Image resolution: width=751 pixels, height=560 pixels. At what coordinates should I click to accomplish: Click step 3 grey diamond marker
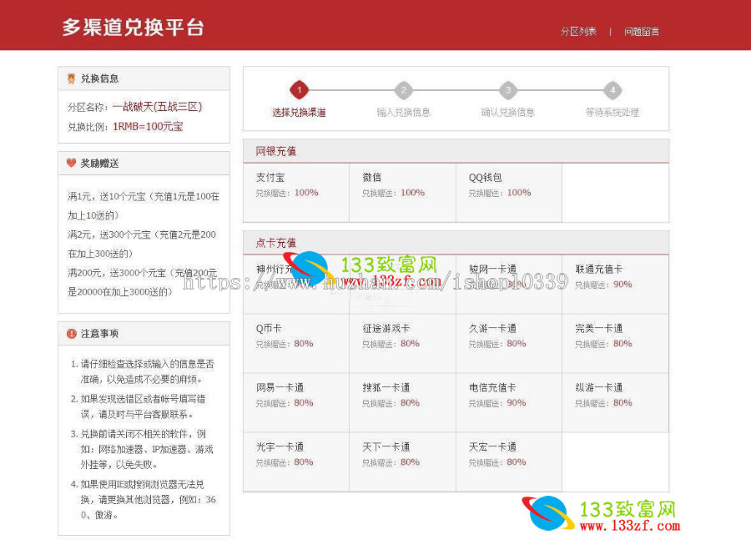tap(507, 89)
